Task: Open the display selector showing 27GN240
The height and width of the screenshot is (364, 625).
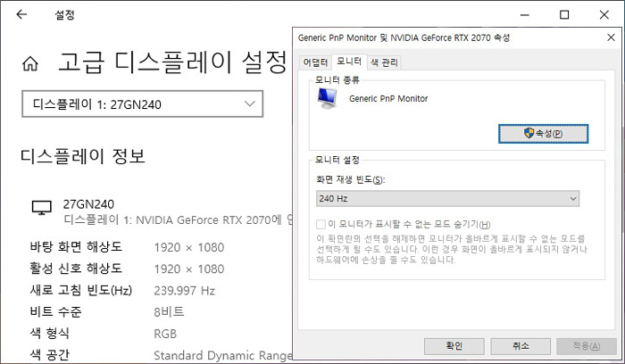Action: point(142,104)
